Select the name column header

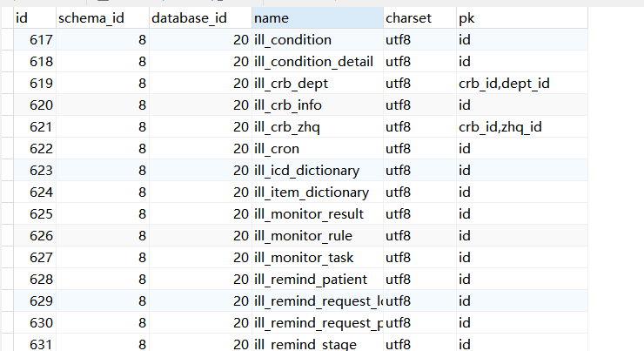[x=318, y=18]
